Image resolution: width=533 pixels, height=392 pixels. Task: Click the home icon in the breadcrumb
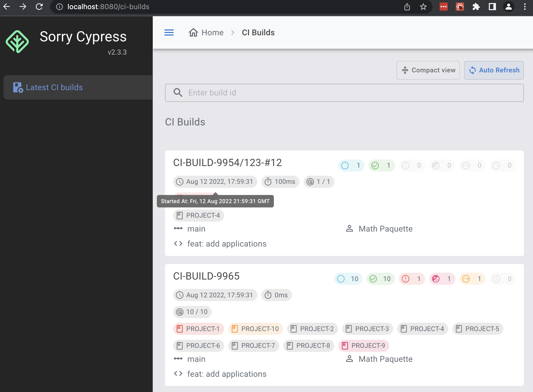pos(194,32)
